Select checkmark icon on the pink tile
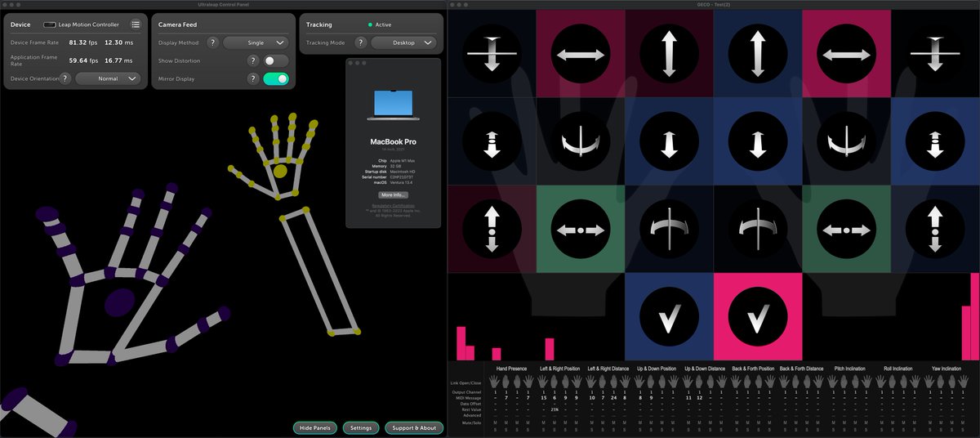This screenshot has height=438, width=980. click(x=758, y=316)
